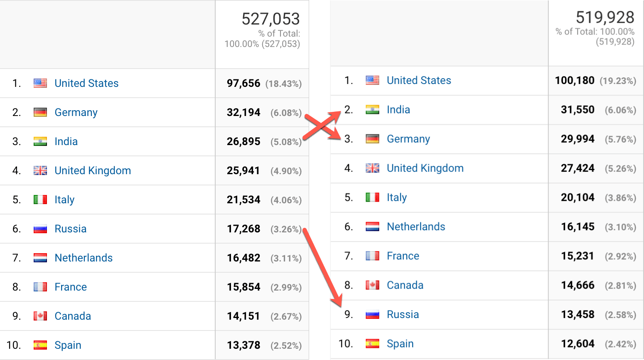Viewport: 644px width, 360px height.
Task: Click the India flag icon in right table
Action: point(372,110)
